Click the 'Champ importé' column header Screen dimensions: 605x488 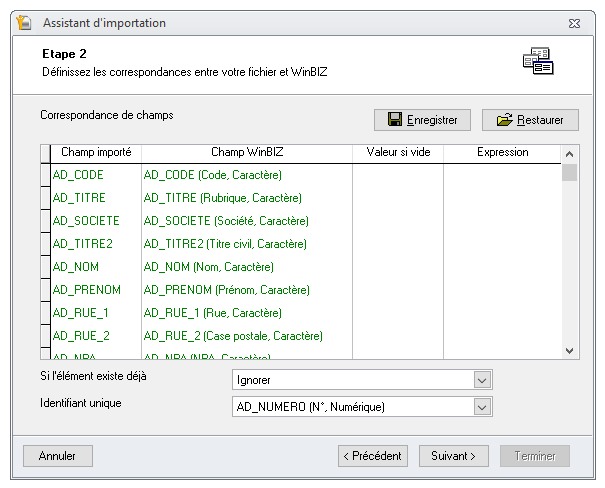click(95, 153)
